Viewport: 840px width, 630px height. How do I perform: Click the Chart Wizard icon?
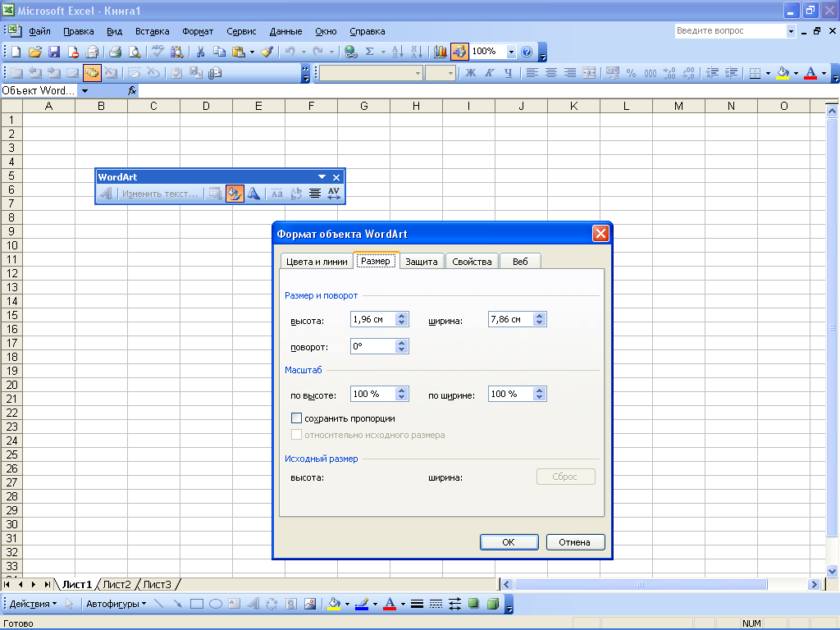(x=441, y=52)
